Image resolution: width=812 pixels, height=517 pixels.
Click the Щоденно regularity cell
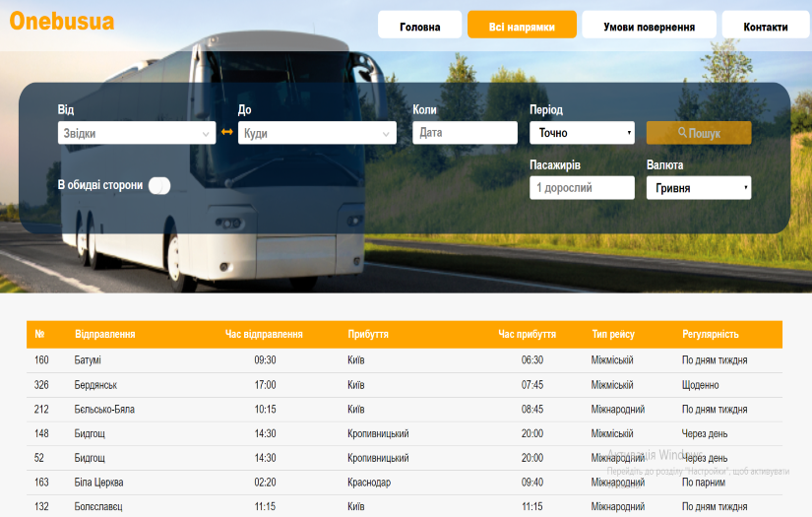[700, 385]
